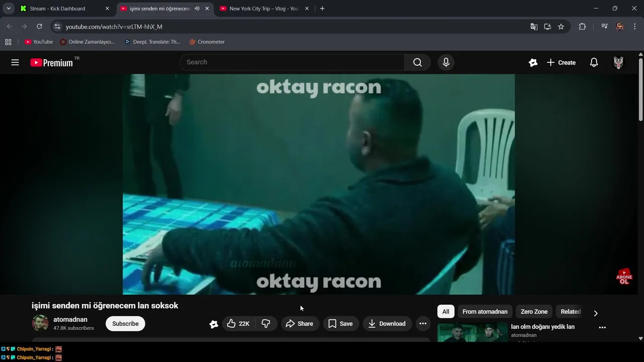Open Cronometer bookmark
The image size is (644, 362).
[x=207, y=42]
